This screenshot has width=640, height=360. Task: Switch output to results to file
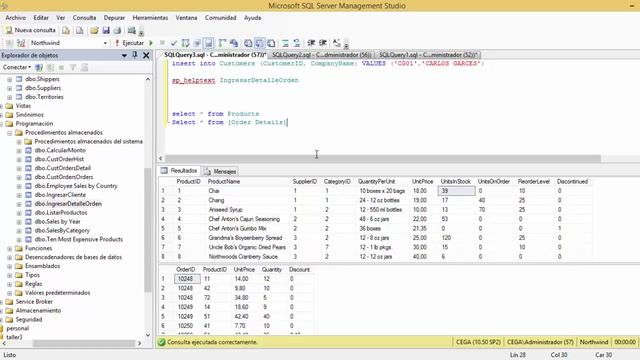point(271,43)
